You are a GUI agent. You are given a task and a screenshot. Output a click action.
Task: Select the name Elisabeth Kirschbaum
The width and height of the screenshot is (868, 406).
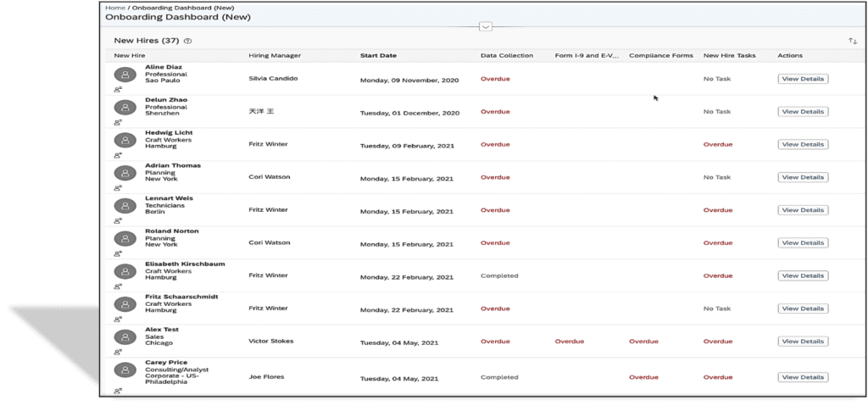[x=185, y=264]
